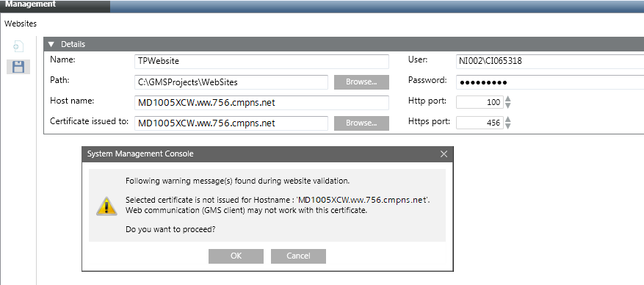Browse for the certificate issued to
Image resolution: width=644 pixels, height=285 pixels.
pyautogui.click(x=361, y=123)
